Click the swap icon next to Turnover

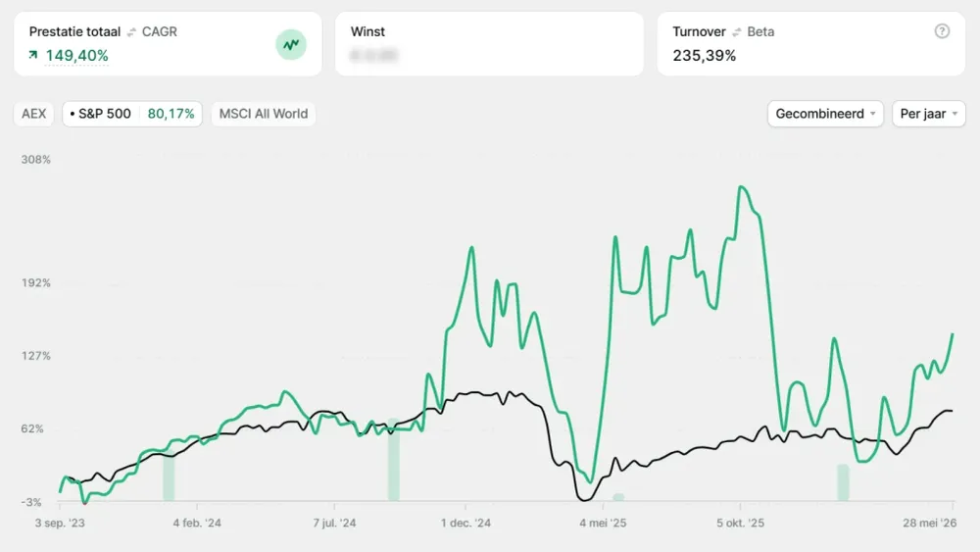737,32
